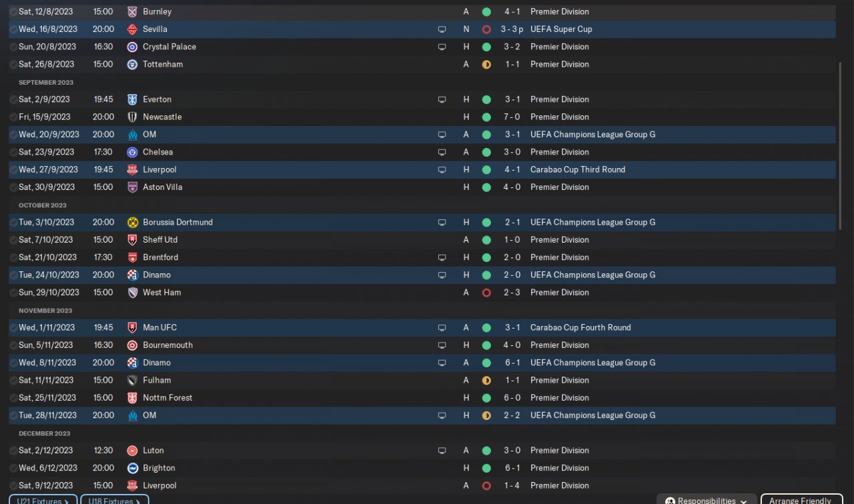The width and height of the screenshot is (854, 504).
Task: Toggle the checkmark beside Nottm Forest fixture
Action: click(13, 398)
